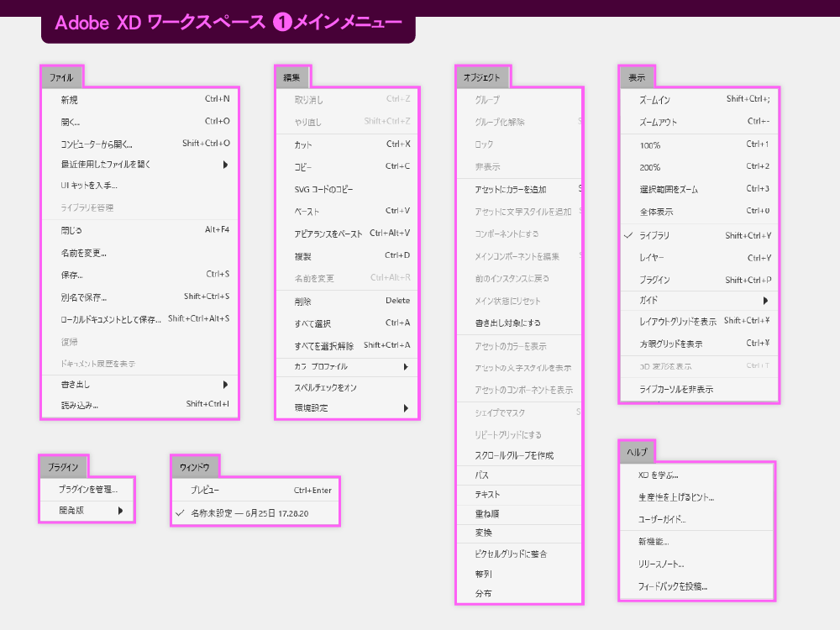Expand 最近使用したファイルを開く submenu arrow
The height and width of the screenshot is (630, 840).
tap(225, 165)
